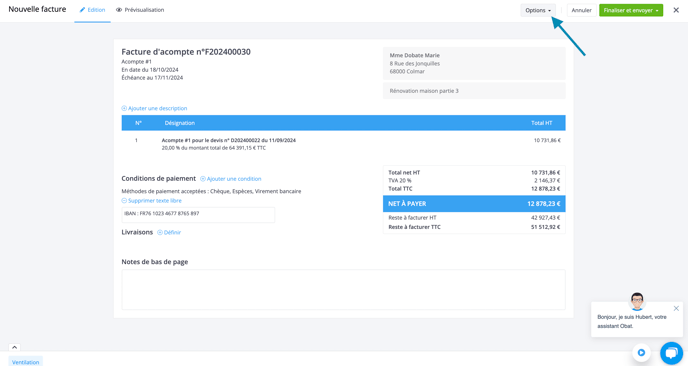Click line amount 10 731,86 € in table

(x=547, y=140)
